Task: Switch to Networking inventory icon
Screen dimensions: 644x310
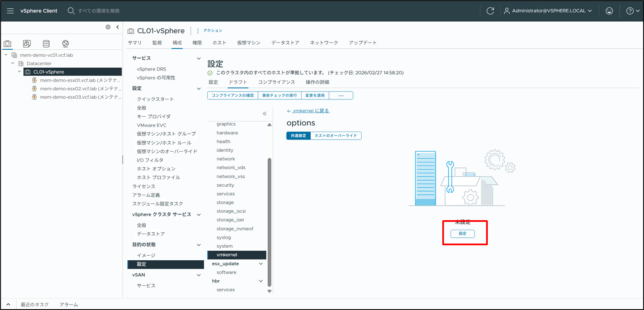Action: click(65, 44)
